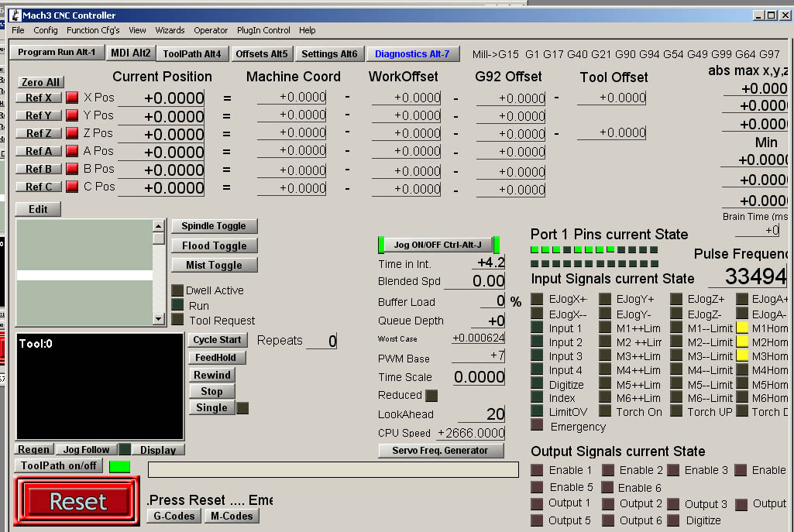794x532 pixels.
Task: Toggle the spindle with Spindle Toggle
Action: [215, 226]
